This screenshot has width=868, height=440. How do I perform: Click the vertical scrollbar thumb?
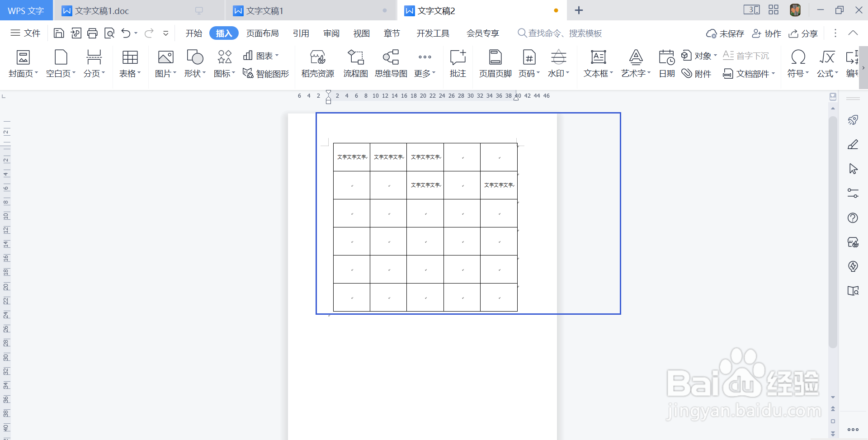coord(833,232)
